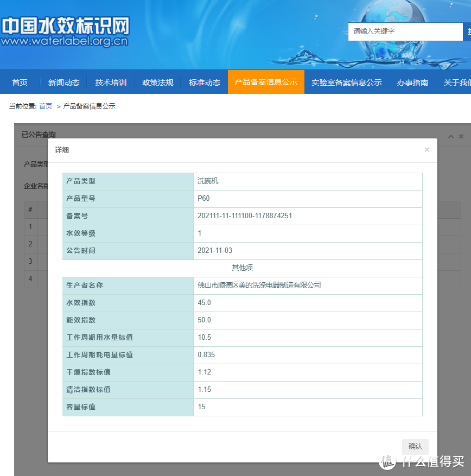Go to the 办事指南 section
Screen dimensions: 471x476
click(x=412, y=82)
